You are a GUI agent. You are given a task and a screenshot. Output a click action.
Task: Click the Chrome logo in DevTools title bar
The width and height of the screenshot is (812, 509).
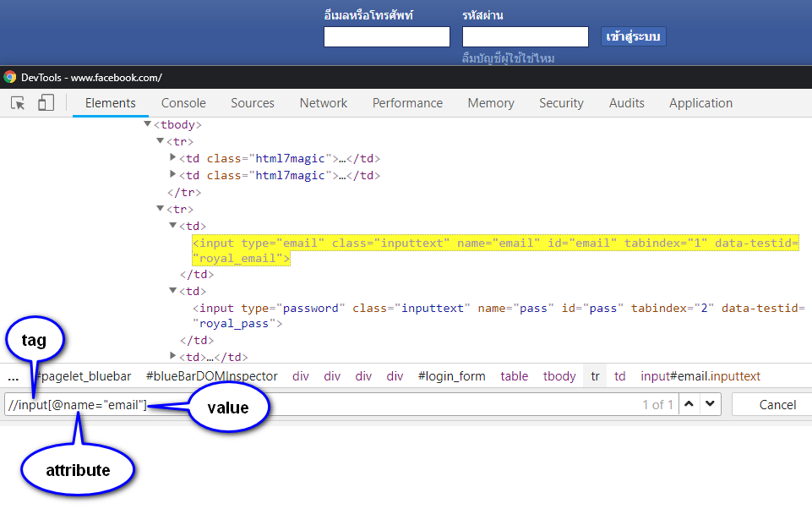pyautogui.click(x=10, y=78)
